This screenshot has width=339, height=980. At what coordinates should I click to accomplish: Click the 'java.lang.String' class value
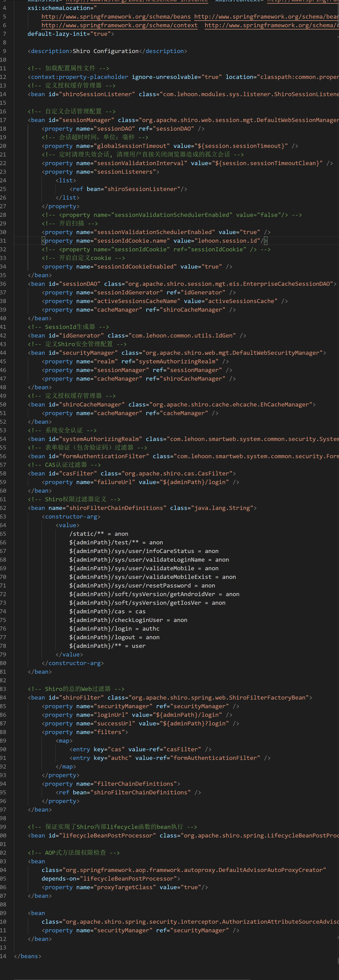coord(222,508)
